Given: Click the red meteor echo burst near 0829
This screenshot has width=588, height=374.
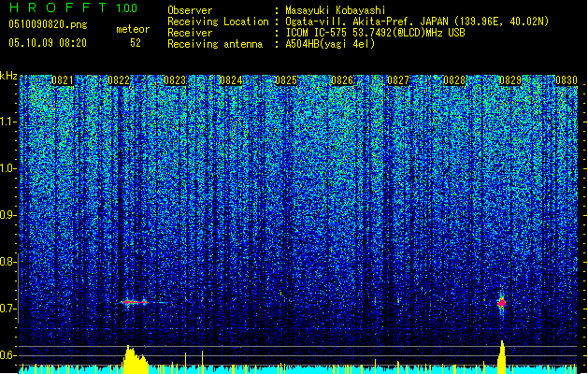Looking at the screenshot, I should [501, 302].
